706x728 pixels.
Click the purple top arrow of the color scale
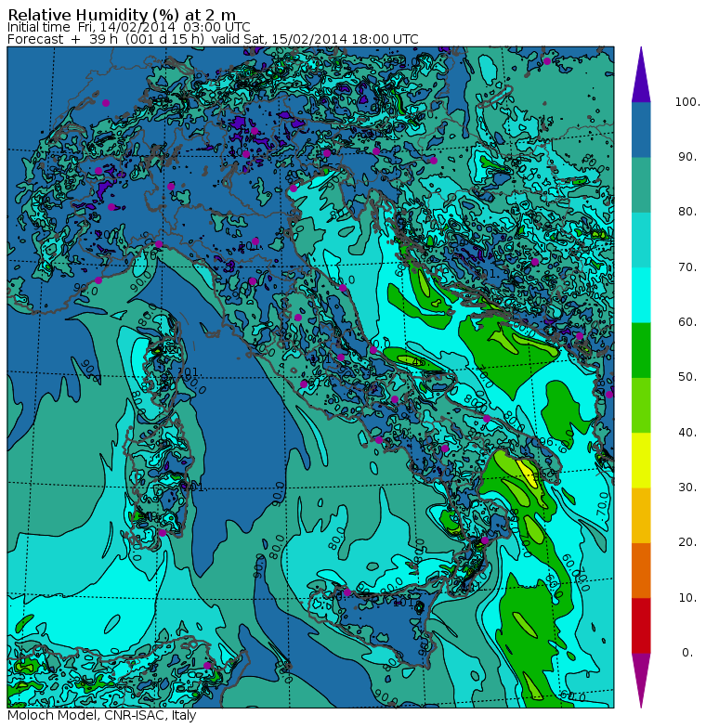tap(641, 74)
